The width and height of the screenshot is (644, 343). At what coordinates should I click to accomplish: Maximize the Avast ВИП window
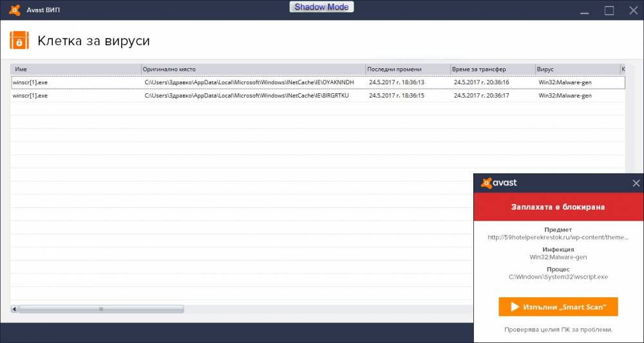(609, 11)
